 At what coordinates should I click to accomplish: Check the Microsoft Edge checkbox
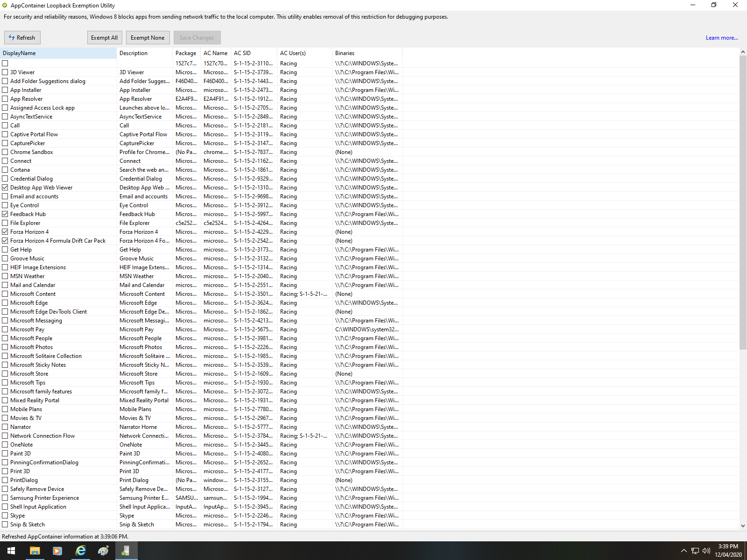click(5, 303)
